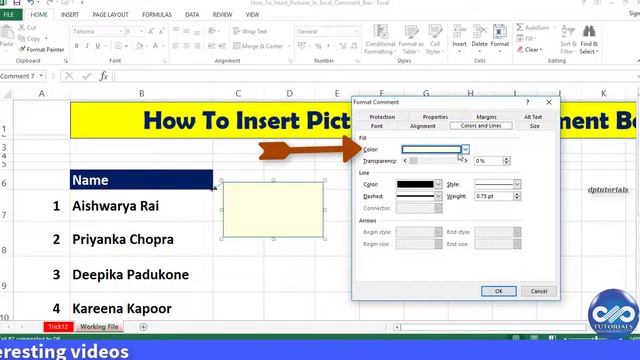Open the INSERT ribbon tab

[70, 14]
